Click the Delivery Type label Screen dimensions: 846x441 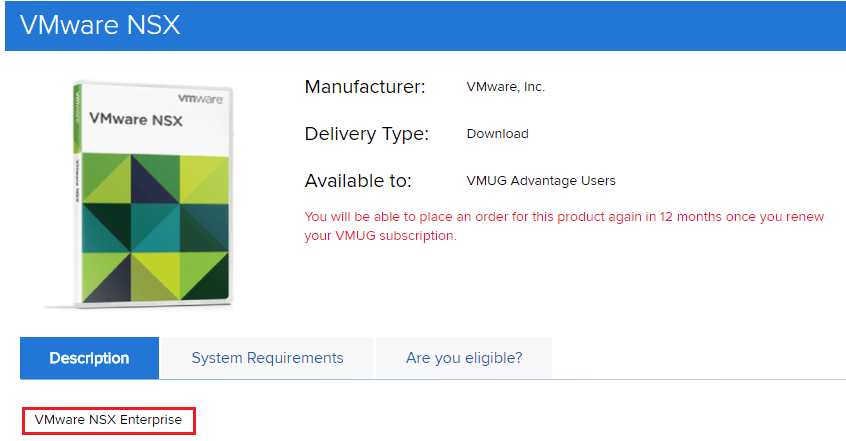click(366, 134)
